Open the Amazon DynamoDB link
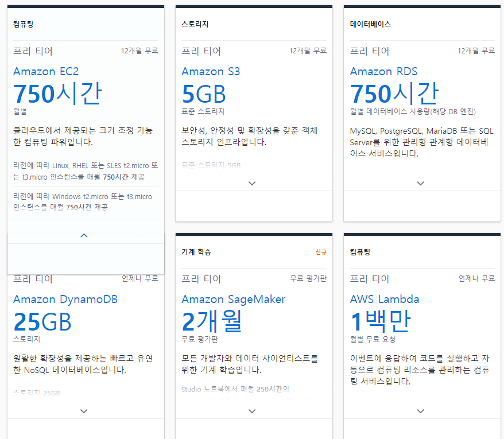Viewport: 504px width, 439px height. point(65,299)
